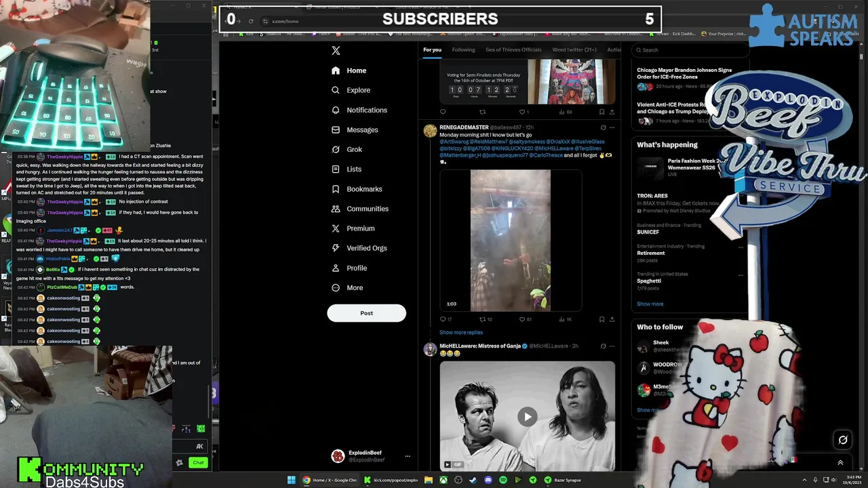This screenshot has height=488, width=868.
Task: Open Explore in the X sidebar
Action: [x=351, y=90]
